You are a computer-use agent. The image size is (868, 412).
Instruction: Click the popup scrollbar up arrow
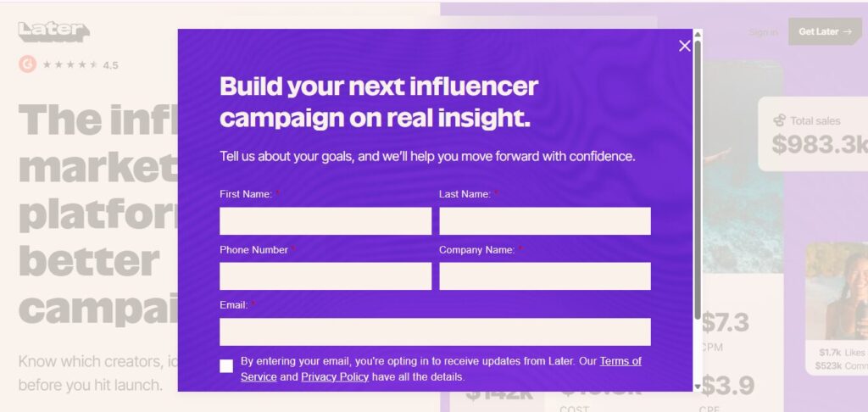point(698,35)
